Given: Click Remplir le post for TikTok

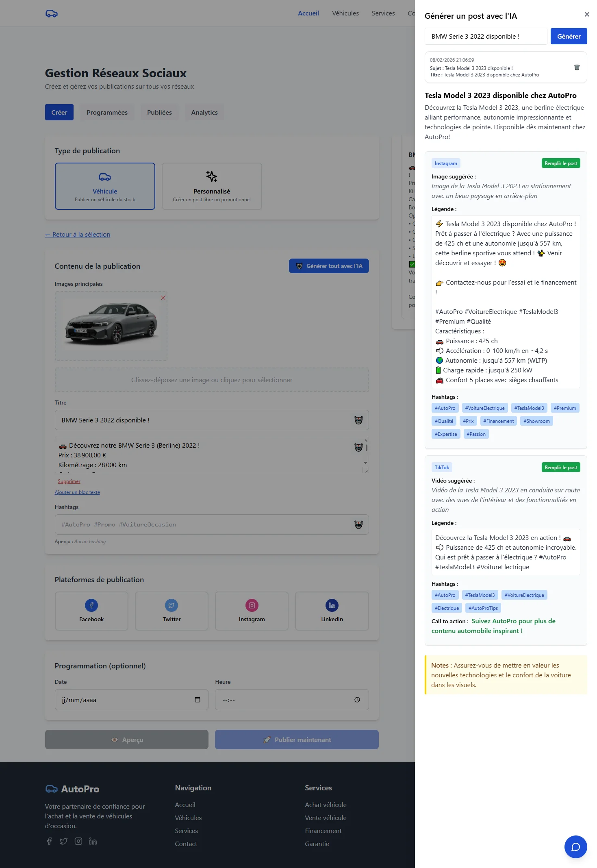Looking at the screenshot, I should tap(561, 467).
